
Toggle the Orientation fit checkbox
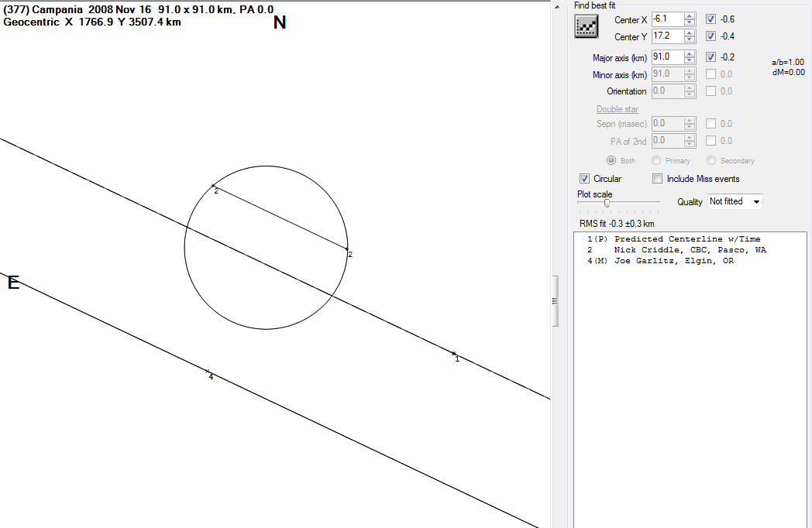[x=711, y=91]
